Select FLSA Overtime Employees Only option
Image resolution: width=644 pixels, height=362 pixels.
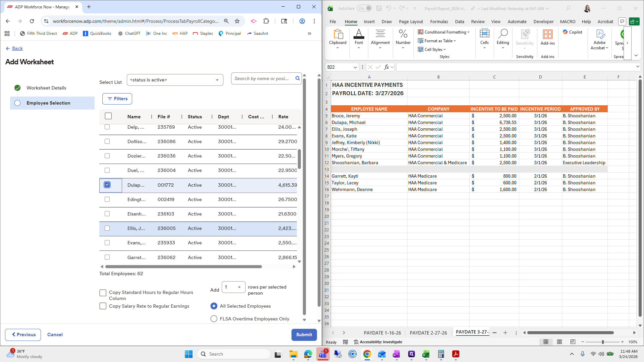pos(214,319)
